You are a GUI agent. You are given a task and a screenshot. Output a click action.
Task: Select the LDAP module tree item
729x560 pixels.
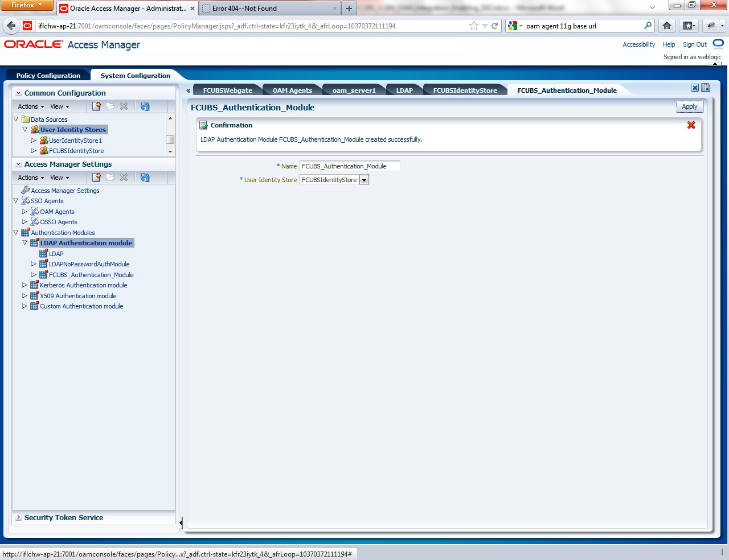56,254
